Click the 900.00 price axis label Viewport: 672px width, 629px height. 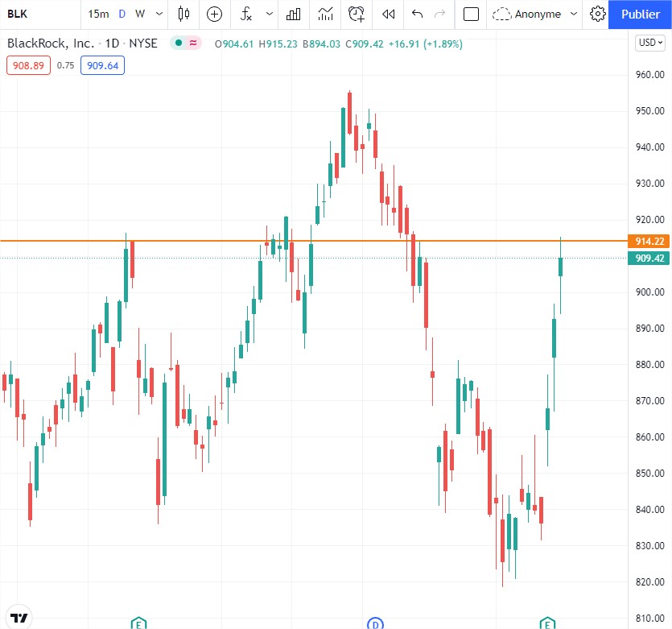[x=649, y=292]
